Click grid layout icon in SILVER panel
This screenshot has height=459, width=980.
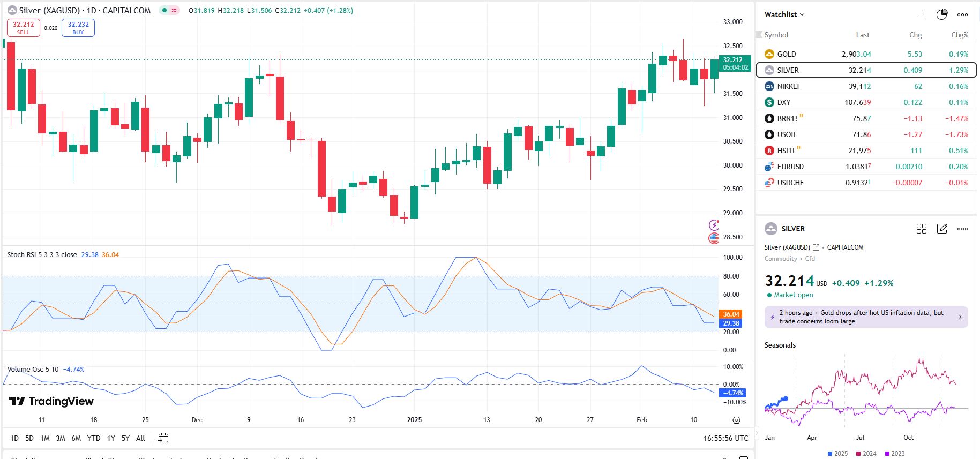coord(922,229)
